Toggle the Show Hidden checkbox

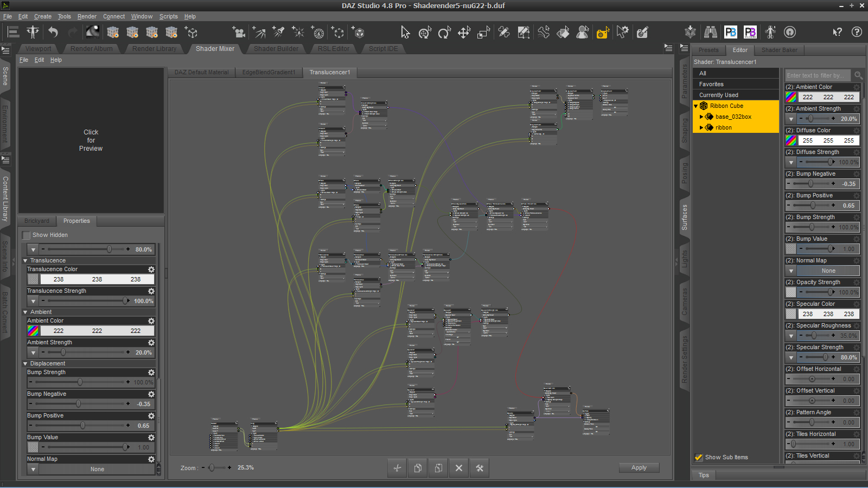(26, 235)
